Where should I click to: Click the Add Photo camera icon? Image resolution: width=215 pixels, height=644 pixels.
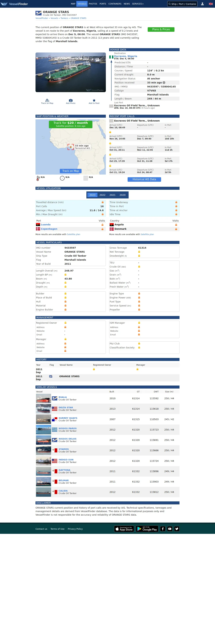coord(71,100)
